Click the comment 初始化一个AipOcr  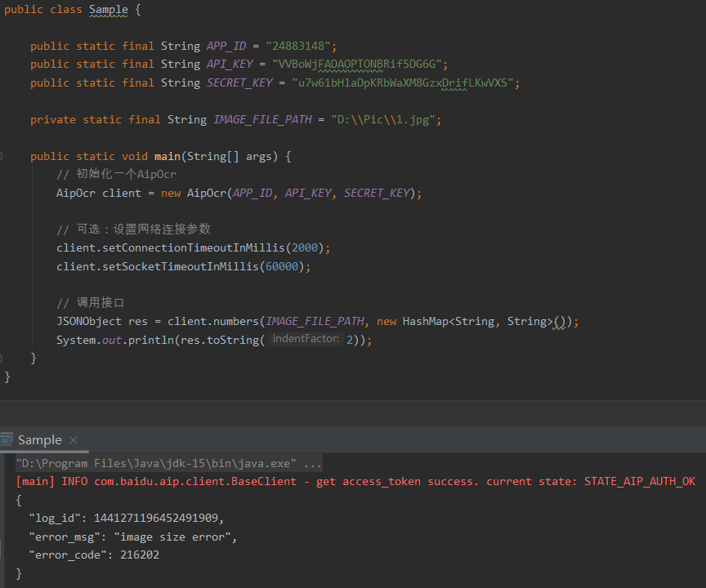(116, 174)
